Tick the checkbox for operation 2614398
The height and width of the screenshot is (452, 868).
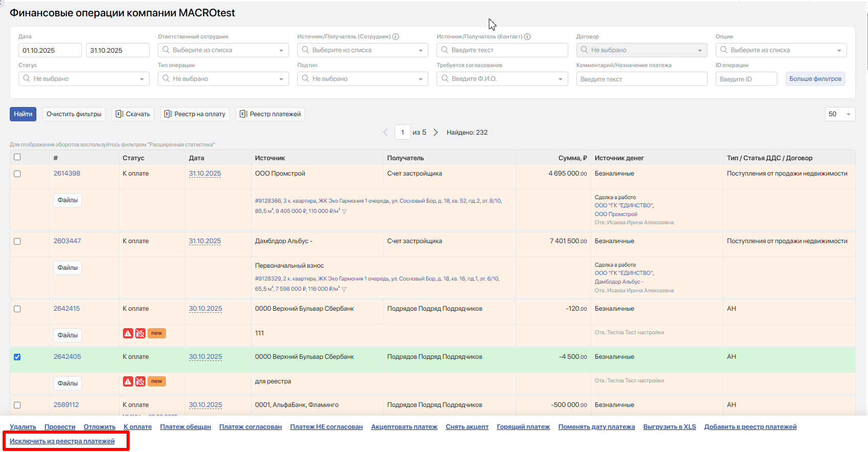click(x=17, y=174)
